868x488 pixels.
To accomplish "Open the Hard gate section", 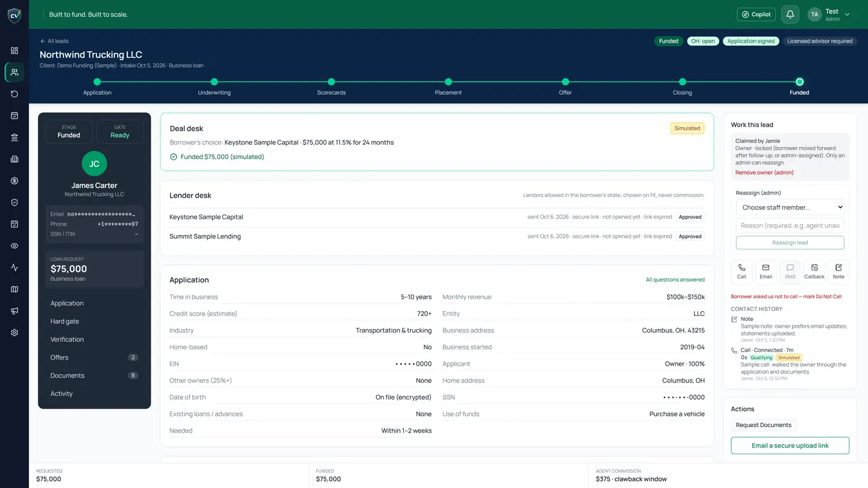I will pos(94,321).
